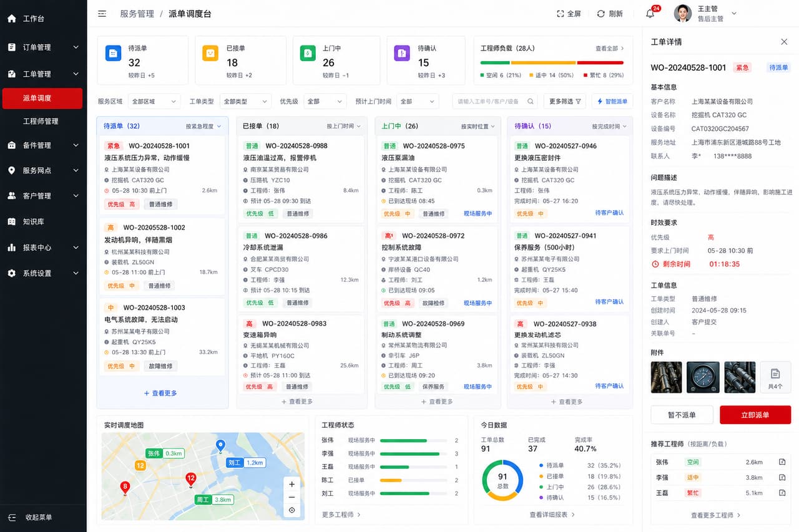Select 派单调度 submenu item
Image resolution: width=799 pixels, height=532 pixels.
point(42,98)
